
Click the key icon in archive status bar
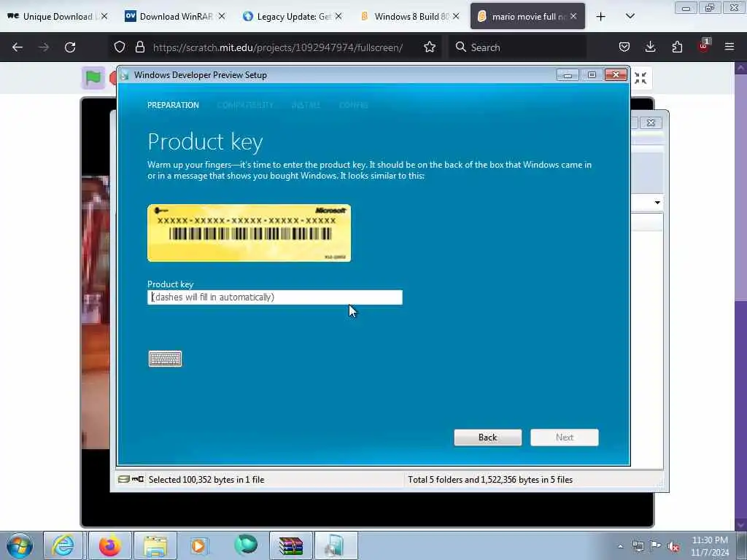138,479
